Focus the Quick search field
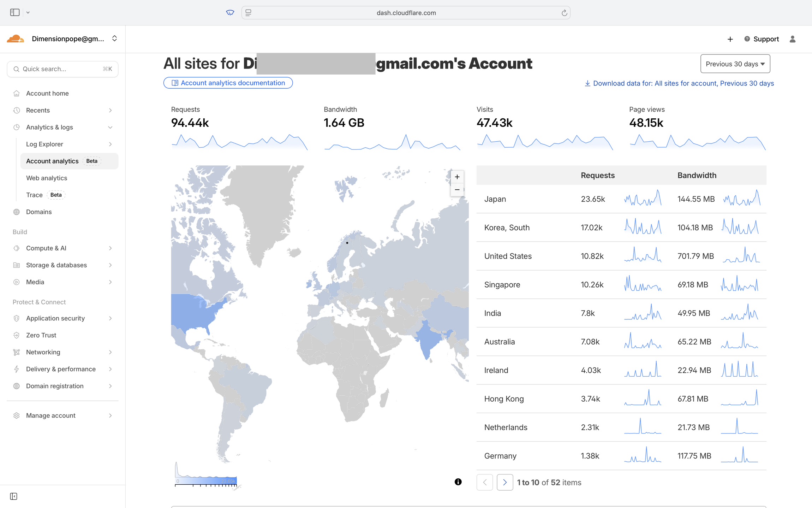Image resolution: width=812 pixels, height=508 pixels. coord(62,69)
